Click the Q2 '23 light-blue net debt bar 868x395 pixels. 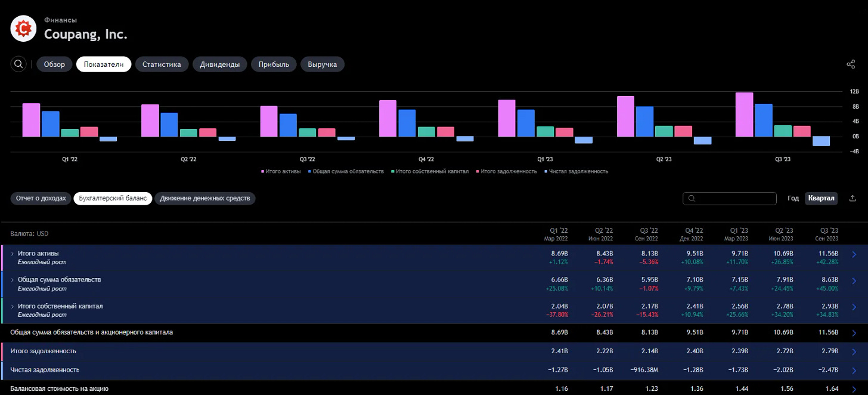(702, 141)
